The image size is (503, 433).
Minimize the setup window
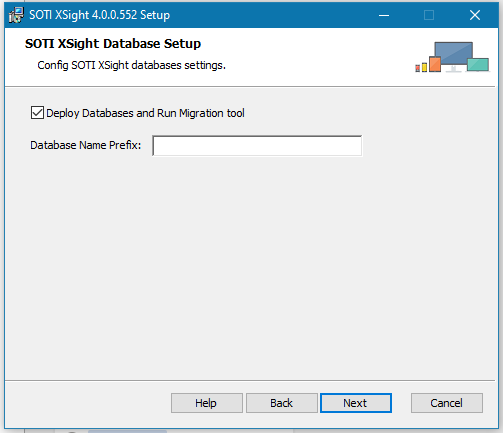click(384, 15)
